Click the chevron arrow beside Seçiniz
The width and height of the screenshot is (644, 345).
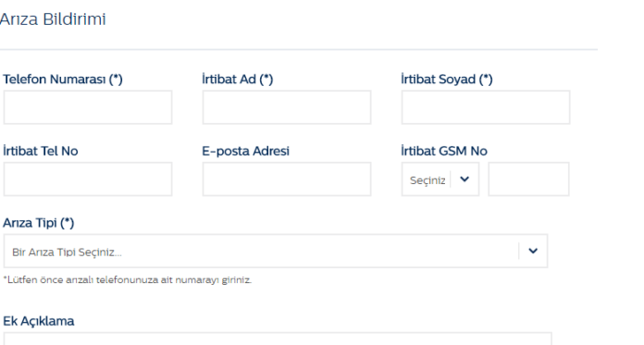pyautogui.click(x=464, y=179)
